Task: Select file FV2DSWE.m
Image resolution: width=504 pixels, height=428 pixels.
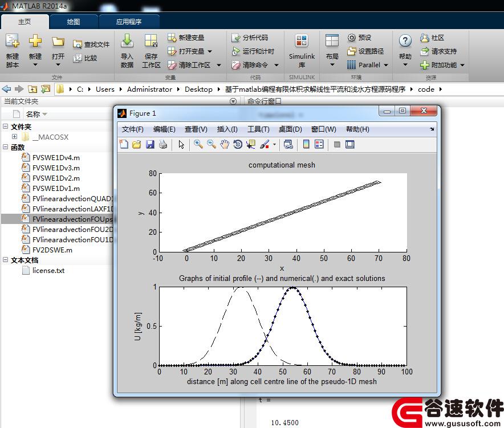Action: coord(52,250)
